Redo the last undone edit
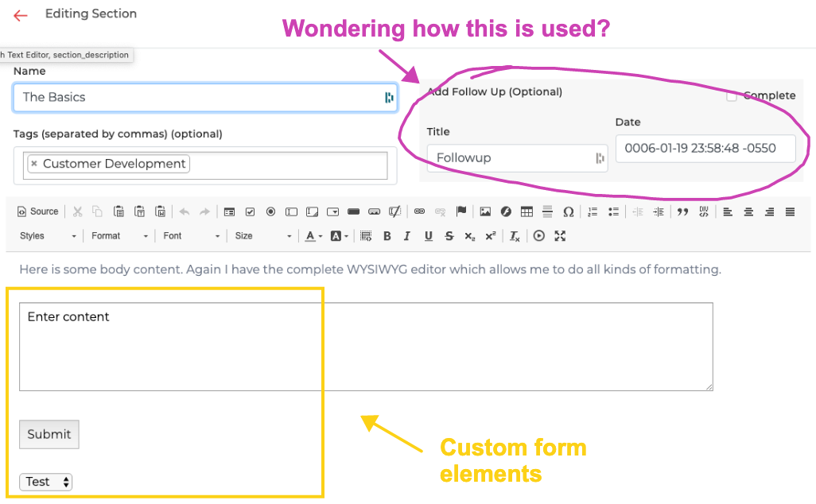The height and width of the screenshot is (504, 816). (x=204, y=211)
